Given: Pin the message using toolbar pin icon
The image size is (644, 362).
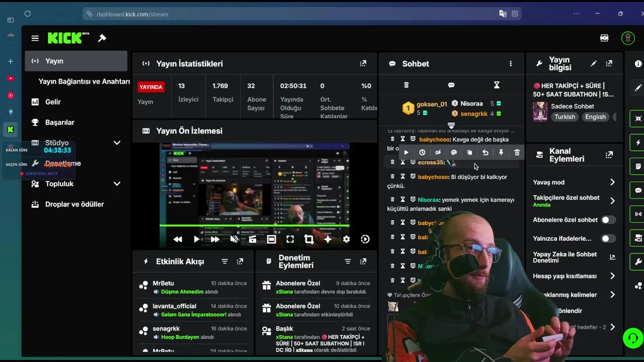Looking at the screenshot, I should click(x=501, y=152).
